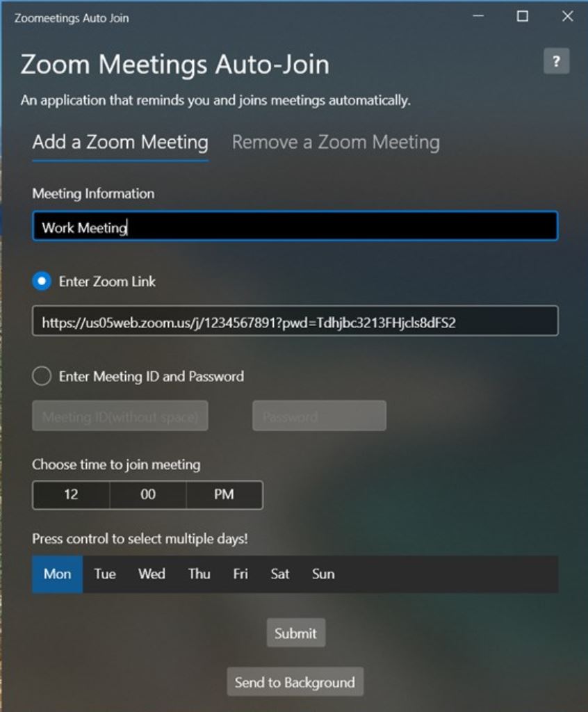The height and width of the screenshot is (712, 588).
Task: Select Sun in the day list
Action: point(323,574)
